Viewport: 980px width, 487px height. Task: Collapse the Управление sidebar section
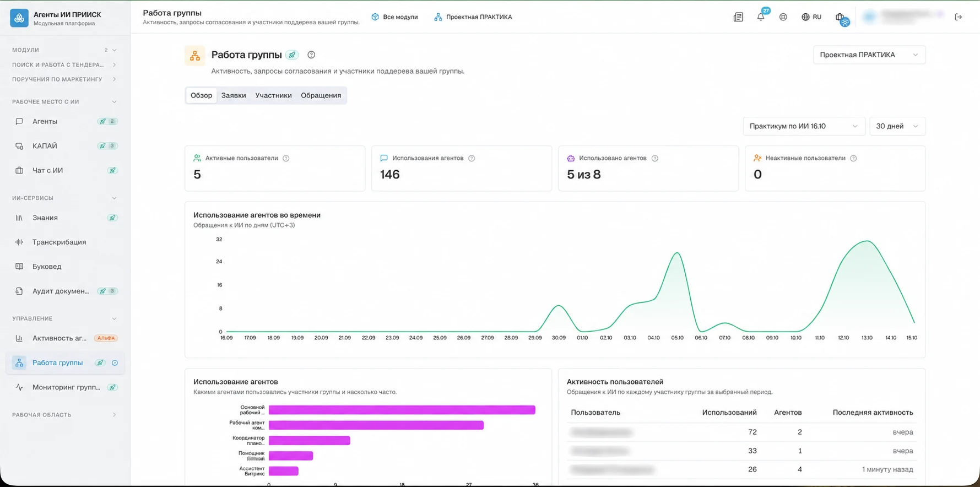pos(65,318)
